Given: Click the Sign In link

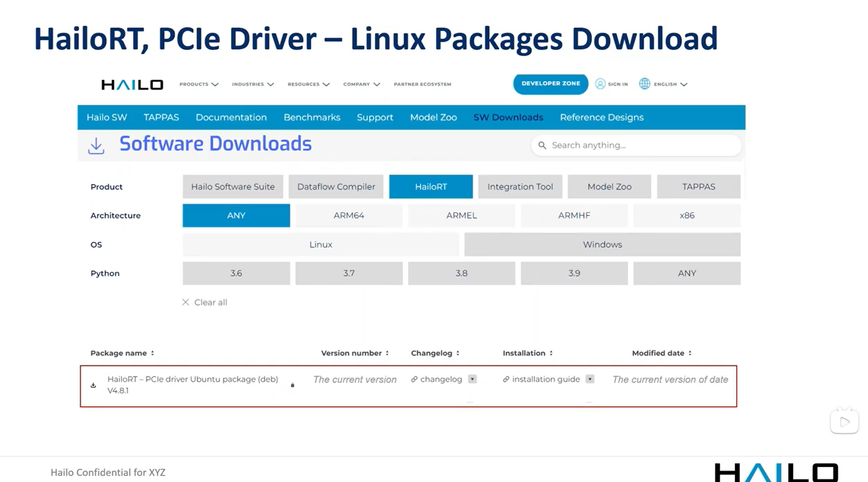Looking at the screenshot, I should (617, 84).
